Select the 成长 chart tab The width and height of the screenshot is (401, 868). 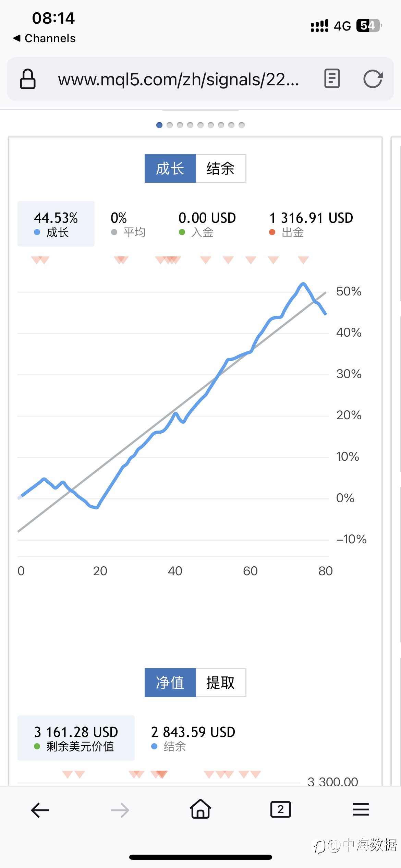(170, 168)
